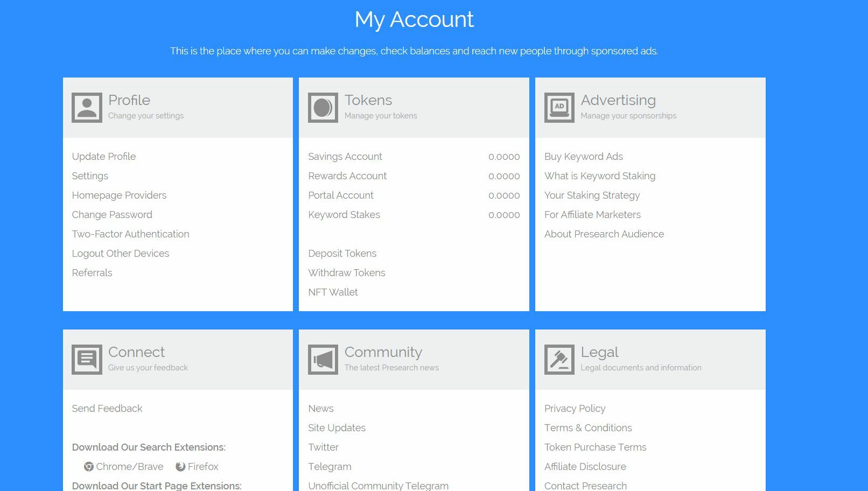Open Firefox extension link
Screen dimensions: 868x491
pyautogui.click(x=203, y=467)
